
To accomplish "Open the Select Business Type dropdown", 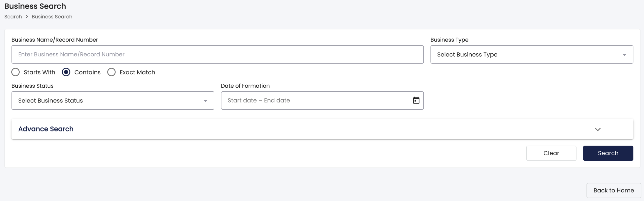I will (528, 55).
